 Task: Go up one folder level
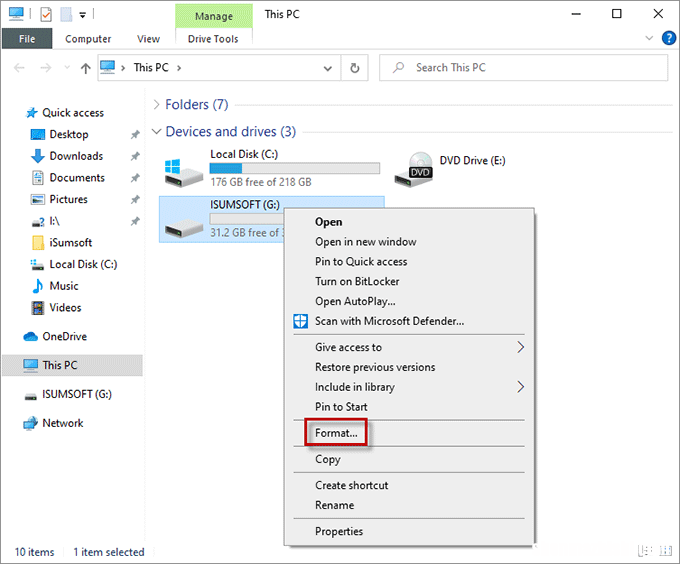[85, 68]
